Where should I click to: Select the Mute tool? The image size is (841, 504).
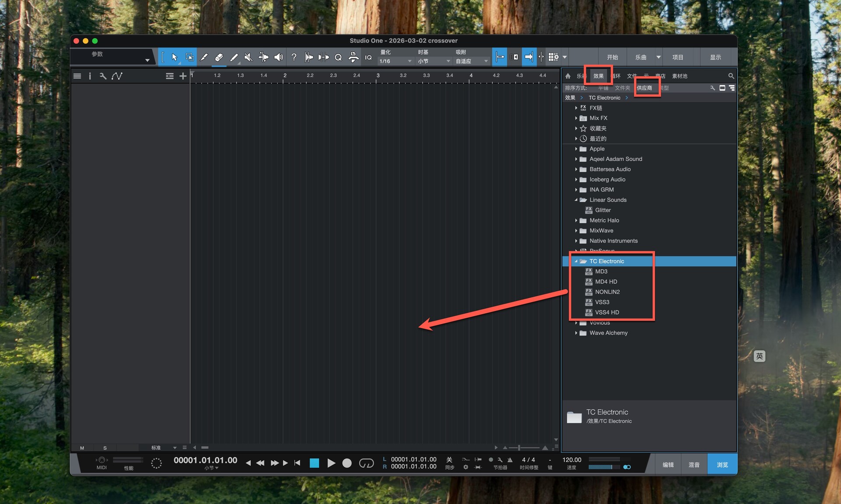click(248, 57)
